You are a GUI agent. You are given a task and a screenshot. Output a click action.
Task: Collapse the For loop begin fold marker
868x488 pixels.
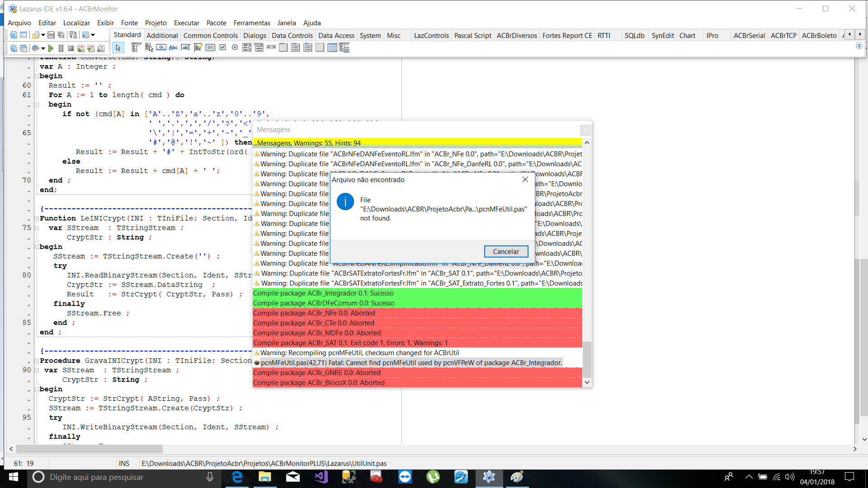point(37,104)
